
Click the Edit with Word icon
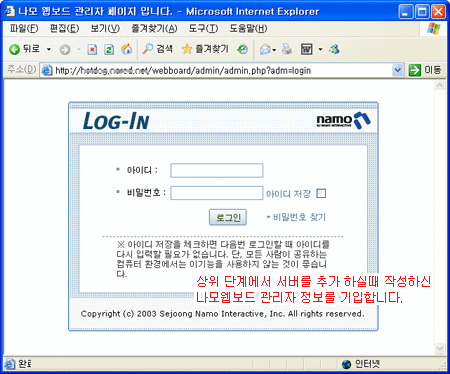[307, 49]
